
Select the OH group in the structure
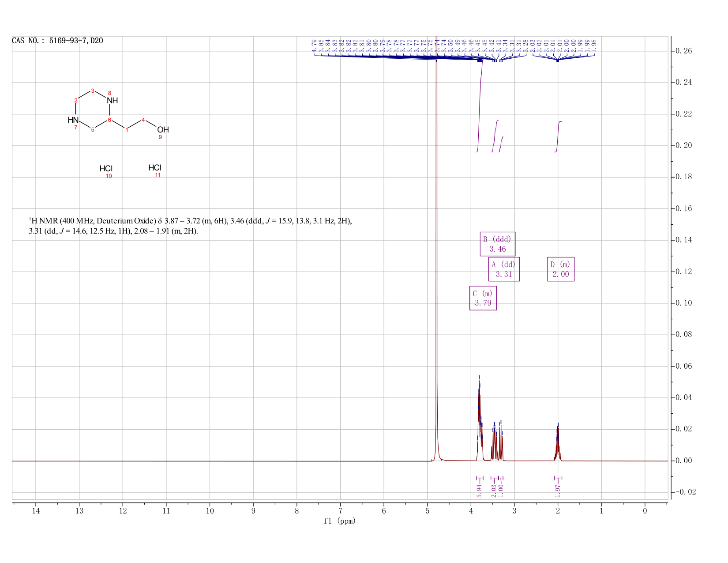click(163, 129)
